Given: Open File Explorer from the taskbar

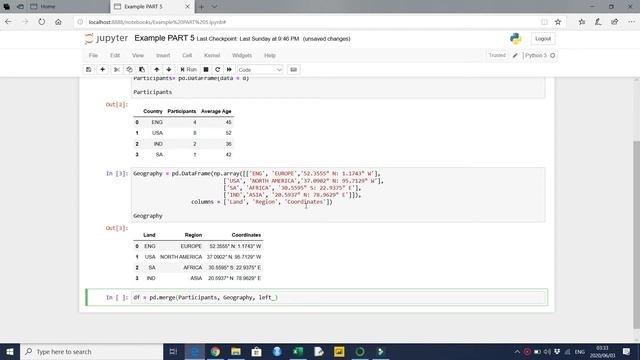Looking at the screenshot, I should click(236, 351).
